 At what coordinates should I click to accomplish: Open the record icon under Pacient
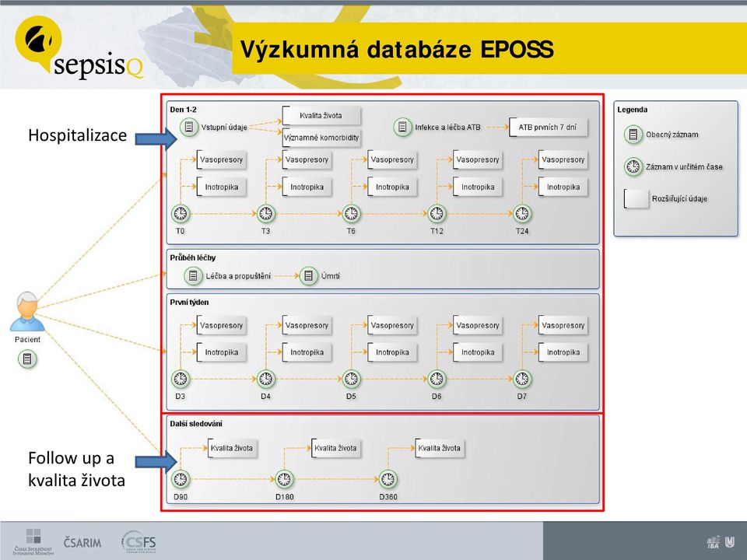27,359
